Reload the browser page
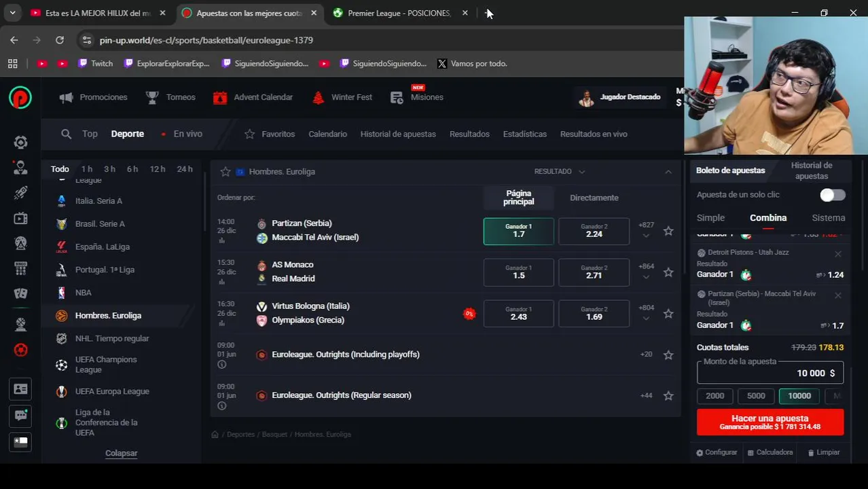This screenshot has width=868, height=489. click(60, 40)
